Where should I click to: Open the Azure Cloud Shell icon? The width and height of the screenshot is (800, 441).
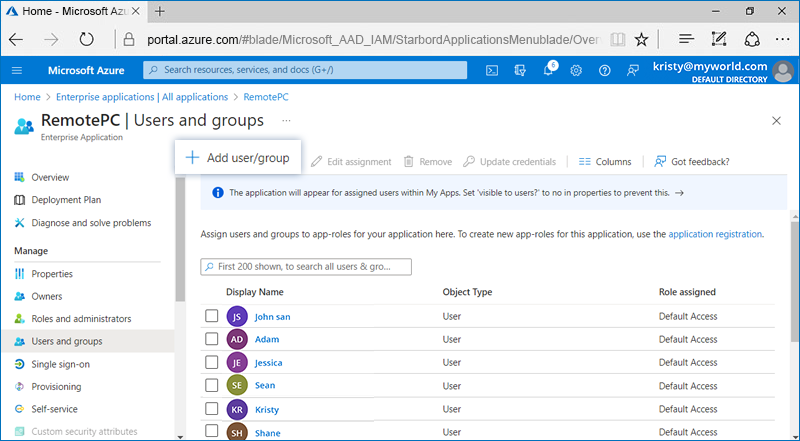click(x=492, y=70)
